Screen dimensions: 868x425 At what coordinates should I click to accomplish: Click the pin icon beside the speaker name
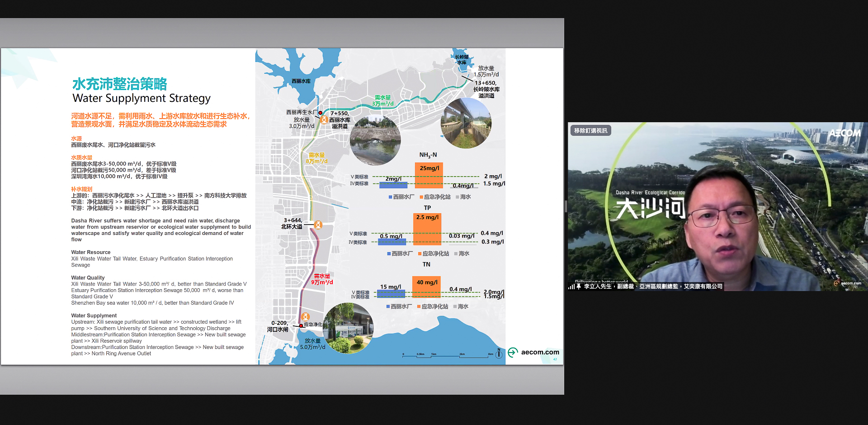[x=579, y=287]
